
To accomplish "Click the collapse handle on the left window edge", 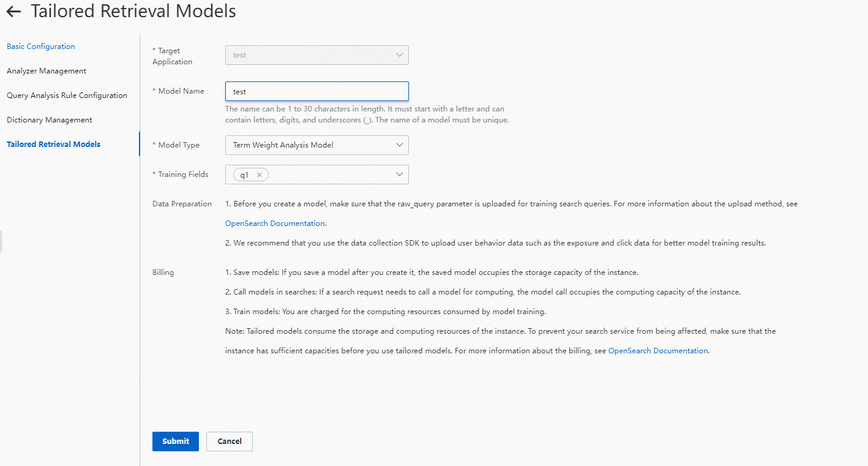I will (x=1, y=241).
